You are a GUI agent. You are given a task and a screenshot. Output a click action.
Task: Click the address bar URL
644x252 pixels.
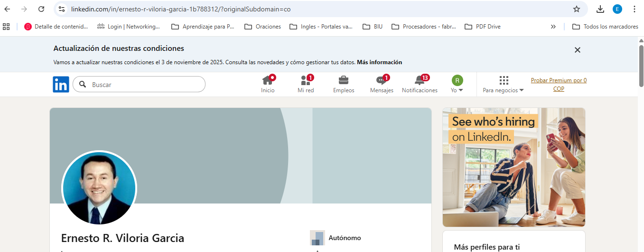click(x=180, y=9)
